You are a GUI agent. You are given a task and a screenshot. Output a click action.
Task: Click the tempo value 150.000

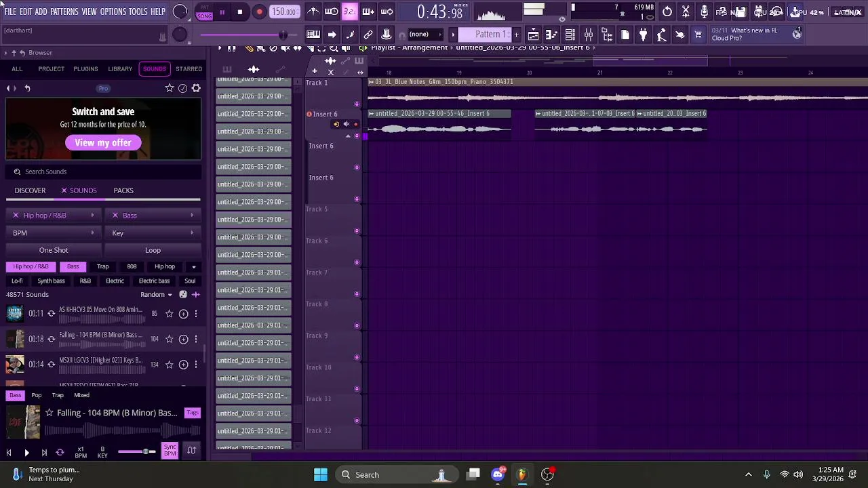(x=284, y=12)
